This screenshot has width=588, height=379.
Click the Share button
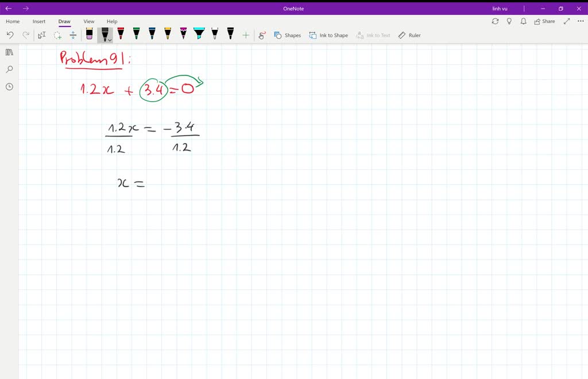point(544,21)
